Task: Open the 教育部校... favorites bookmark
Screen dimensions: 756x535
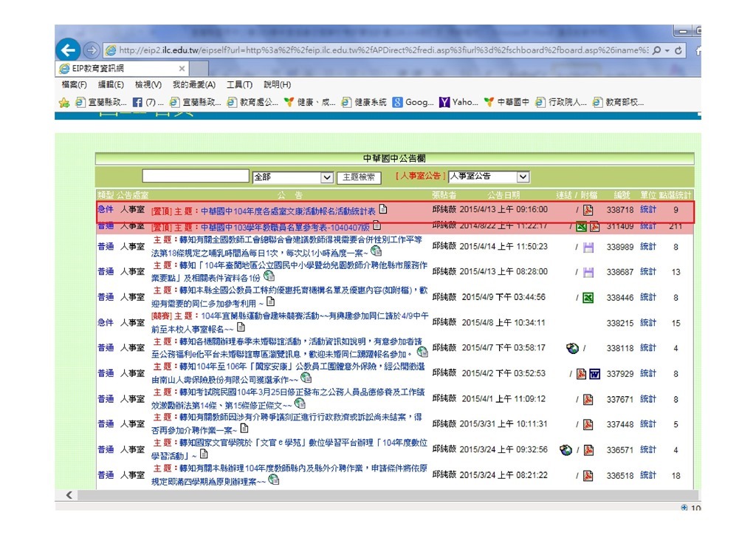Action: (x=618, y=102)
